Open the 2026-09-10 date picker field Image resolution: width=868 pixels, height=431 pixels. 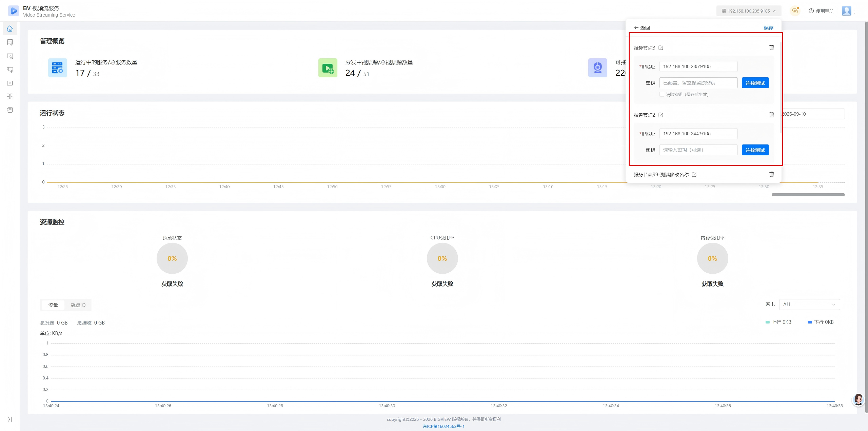813,114
